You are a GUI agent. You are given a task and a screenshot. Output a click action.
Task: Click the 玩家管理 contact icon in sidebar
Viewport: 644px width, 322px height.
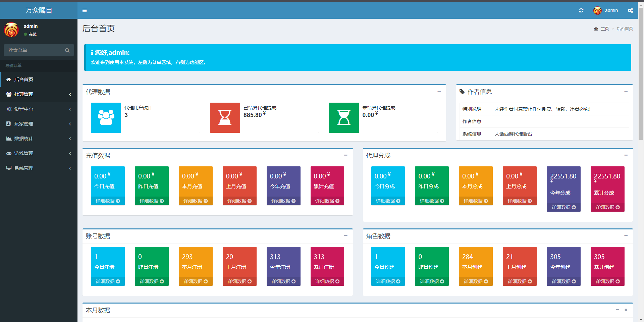(x=9, y=124)
